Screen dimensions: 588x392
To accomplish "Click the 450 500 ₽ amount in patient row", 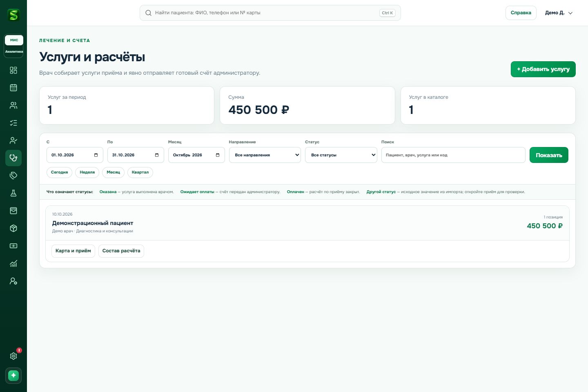I will 545,226.
